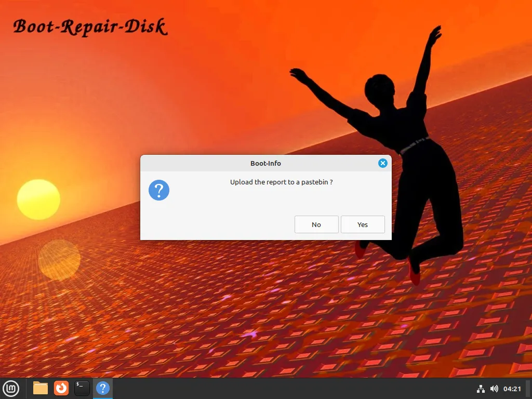Click the Boot-Info dialog title bar
This screenshot has width=532, height=399.
point(265,163)
